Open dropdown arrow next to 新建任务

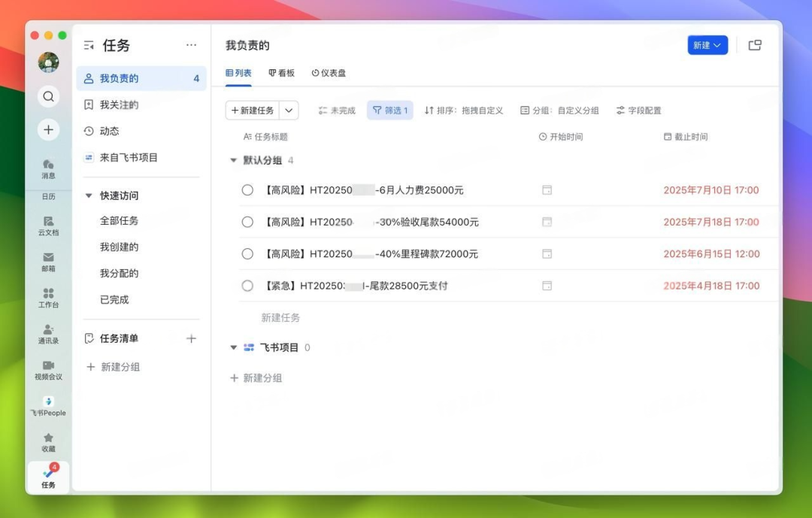(289, 111)
